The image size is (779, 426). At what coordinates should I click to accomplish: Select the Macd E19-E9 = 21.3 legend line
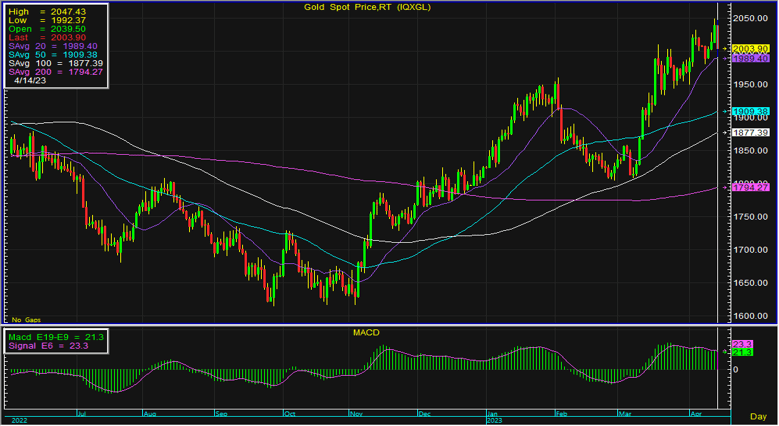click(x=56, y=337)
